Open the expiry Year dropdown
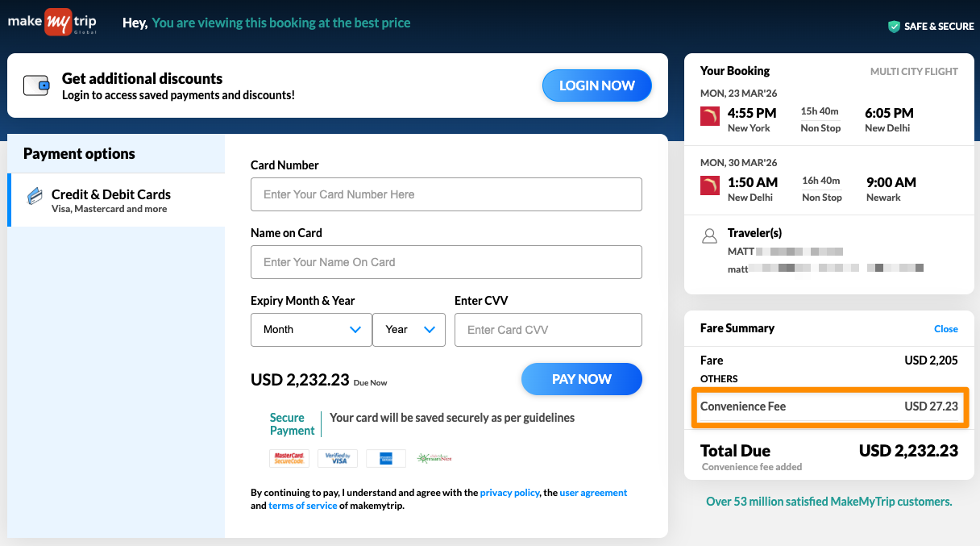Viewport: 980px width, 546px height. 409,330
